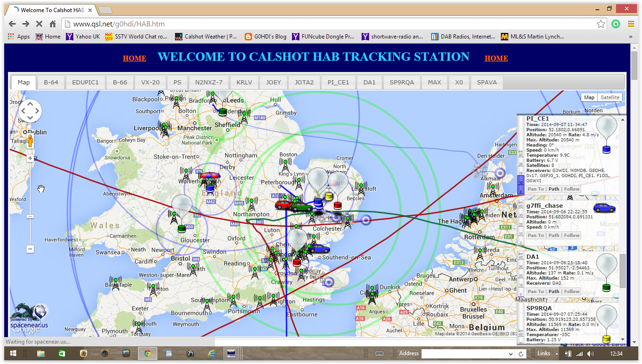
Task: Bookmark this page with the star icon
Action: [x=601, y=24]
